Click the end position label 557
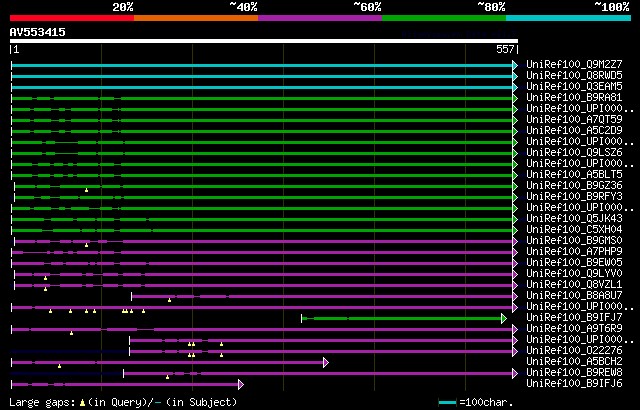Viewport: 640px width, 410px height. pos(505,49)
